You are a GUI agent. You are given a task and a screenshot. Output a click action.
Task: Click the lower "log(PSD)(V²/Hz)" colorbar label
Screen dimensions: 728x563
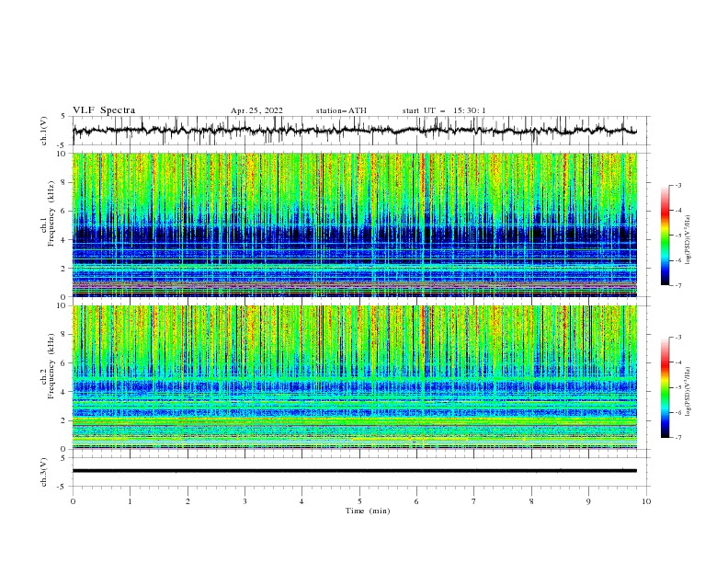[688, 391]
